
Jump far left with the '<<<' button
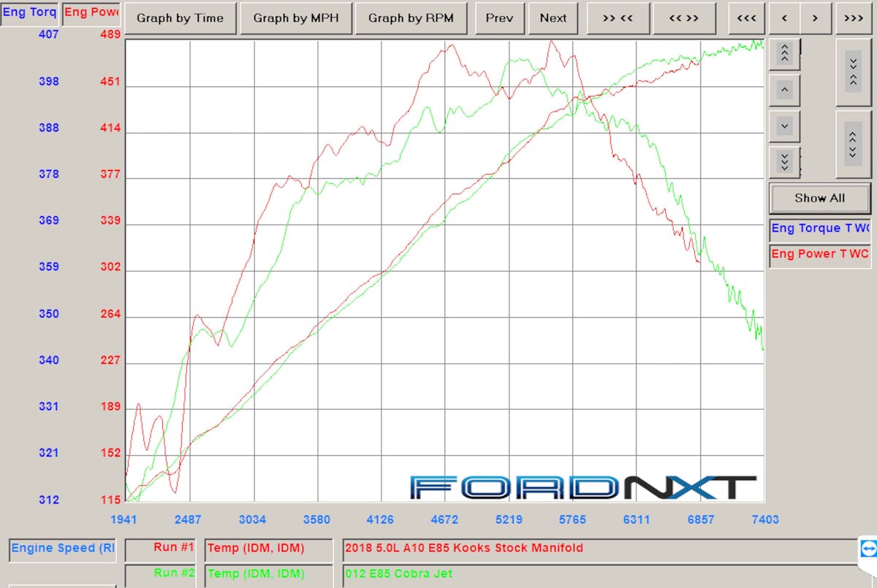(x=746, y=18)
